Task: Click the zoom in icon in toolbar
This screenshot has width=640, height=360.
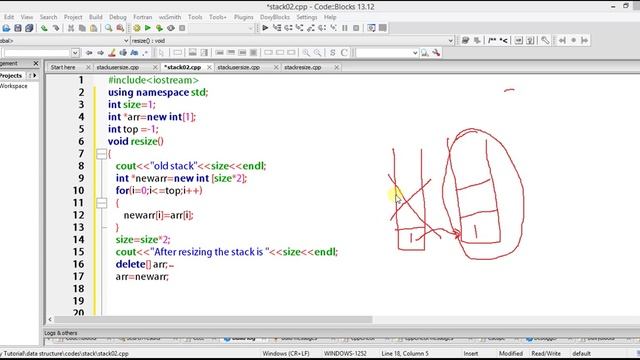Action: (306, 53)
